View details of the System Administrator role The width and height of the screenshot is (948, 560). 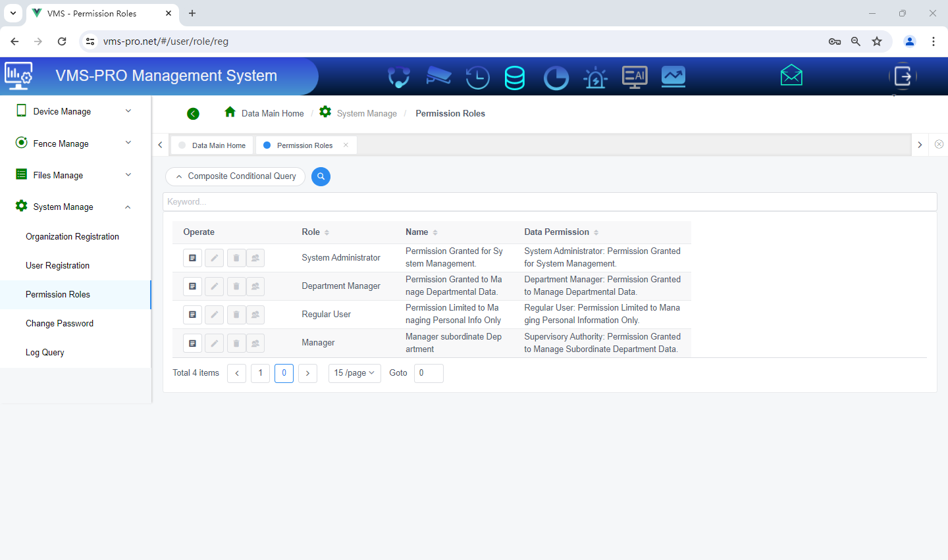[192, 257]
